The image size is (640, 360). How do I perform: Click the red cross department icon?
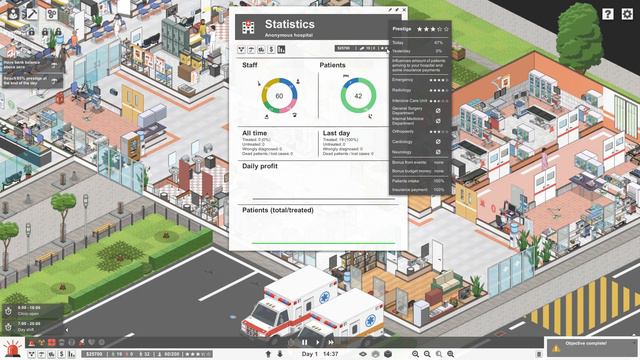[x=51, y=342]
